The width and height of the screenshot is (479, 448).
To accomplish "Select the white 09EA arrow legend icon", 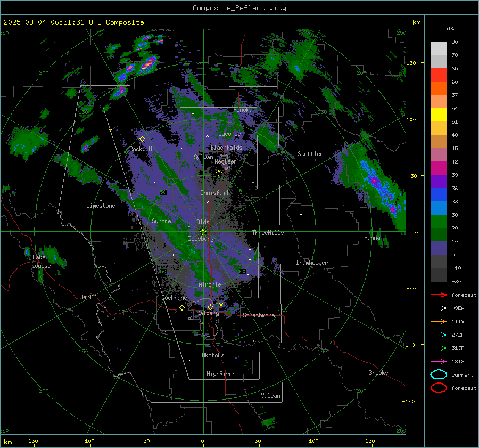I will [439, 308].
